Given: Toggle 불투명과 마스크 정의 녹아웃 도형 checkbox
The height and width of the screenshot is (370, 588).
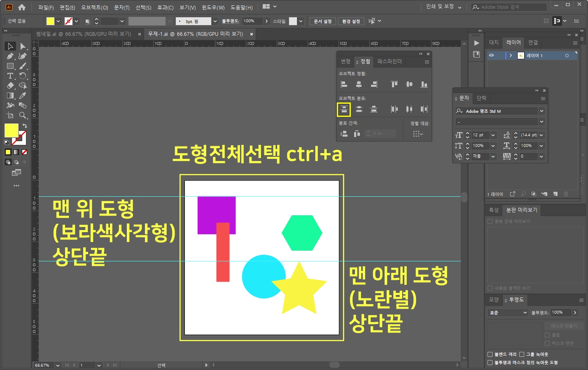Looking at the screenshot, I should point(490,363).
